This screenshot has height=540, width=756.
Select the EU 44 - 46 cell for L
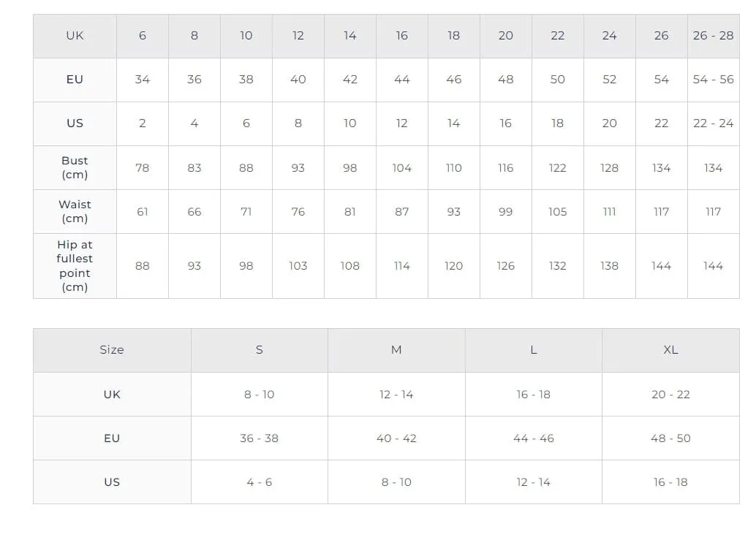(534, 438)
